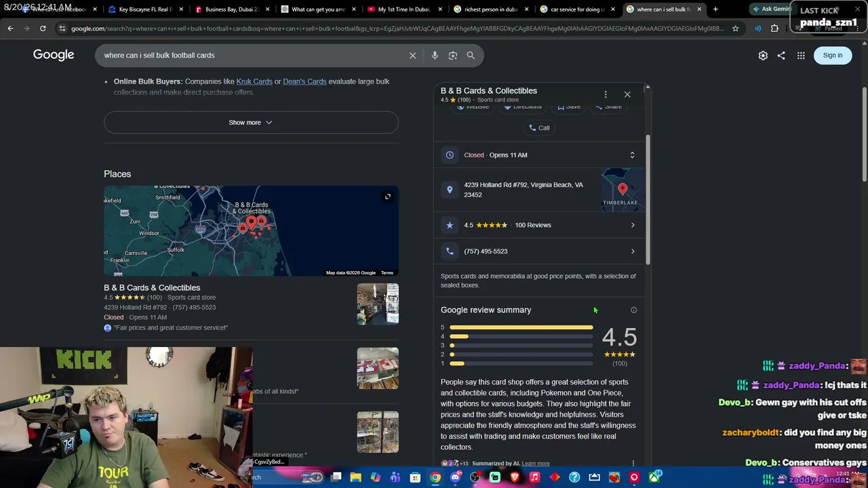The width and height of the screenshot is (868, 488).
Task: Switch to 'What can get you arrested' tab
Action: (x=318, y=9)
